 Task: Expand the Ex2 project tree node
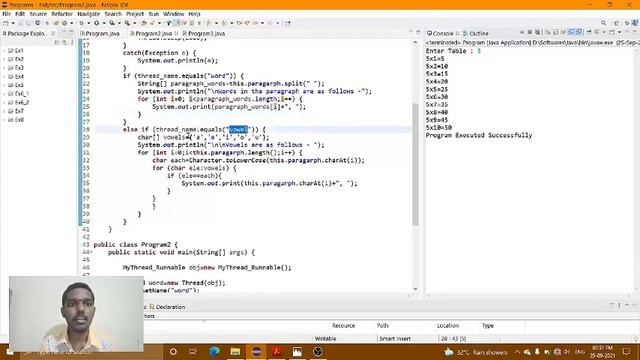point(4,59)
